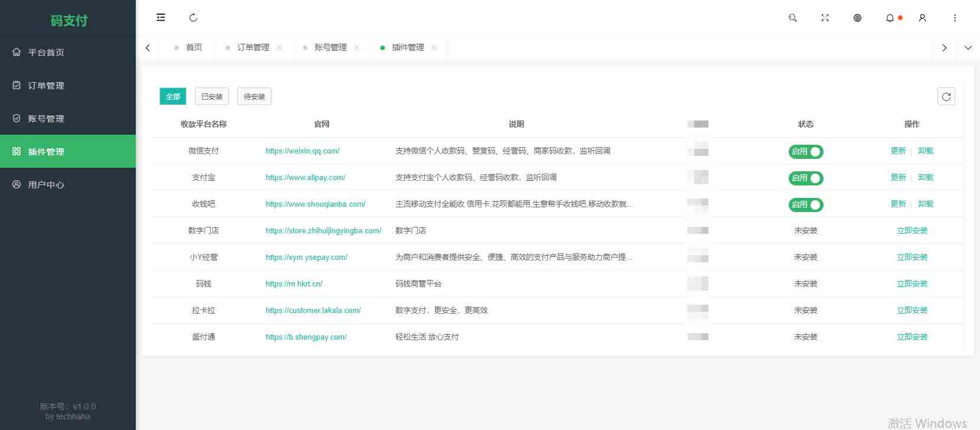
Task: Open the vertical three-dot more menu
Action: tap(955, 18)
